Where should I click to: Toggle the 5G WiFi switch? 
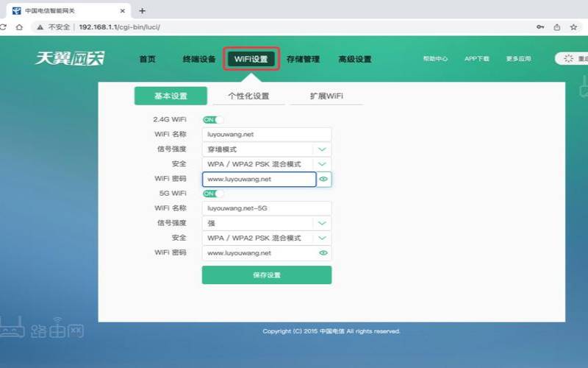212,194
